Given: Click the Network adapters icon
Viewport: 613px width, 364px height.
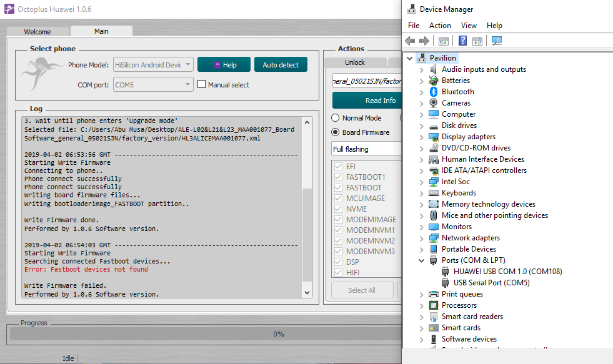Looking at the screenshot, I should click(433, 238).
